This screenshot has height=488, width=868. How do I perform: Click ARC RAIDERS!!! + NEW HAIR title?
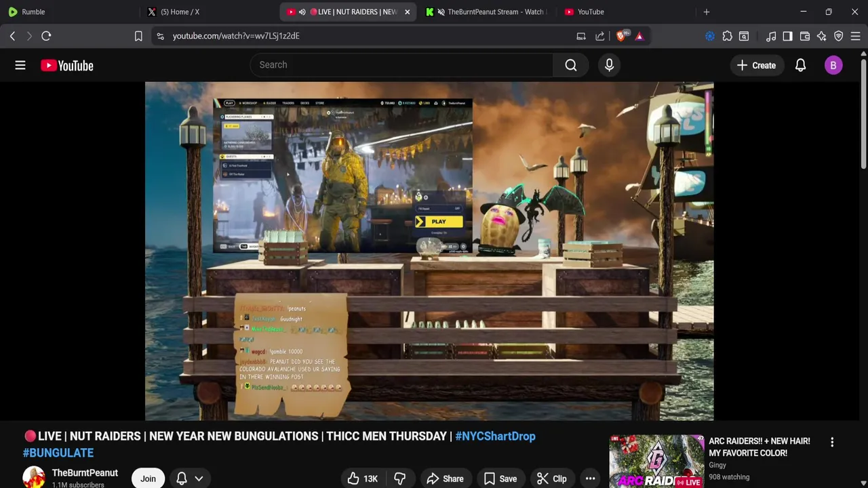pyautogui.click(x=759, y=447)
